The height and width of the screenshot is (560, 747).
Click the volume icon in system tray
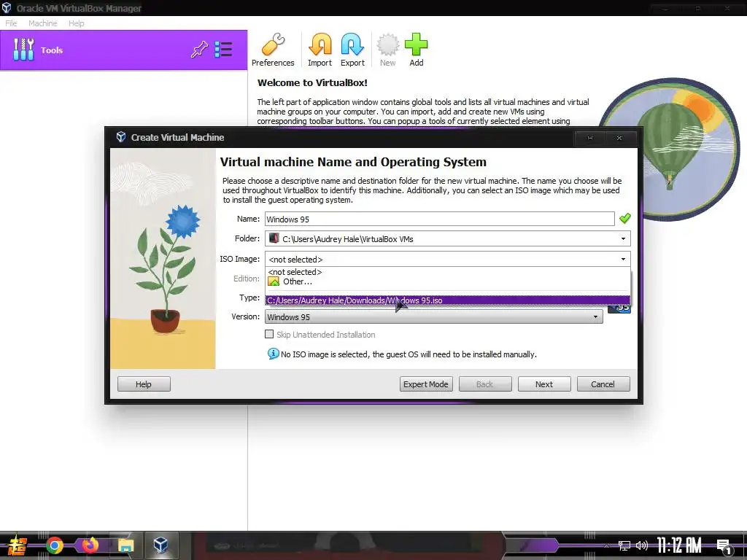click(642, 545)
